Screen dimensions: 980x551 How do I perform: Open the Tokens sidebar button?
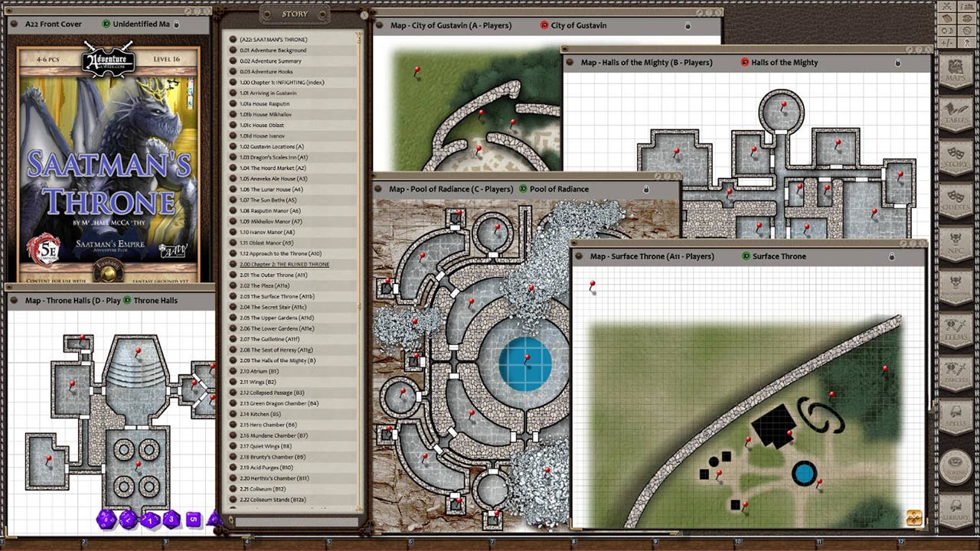pos(955,465)
